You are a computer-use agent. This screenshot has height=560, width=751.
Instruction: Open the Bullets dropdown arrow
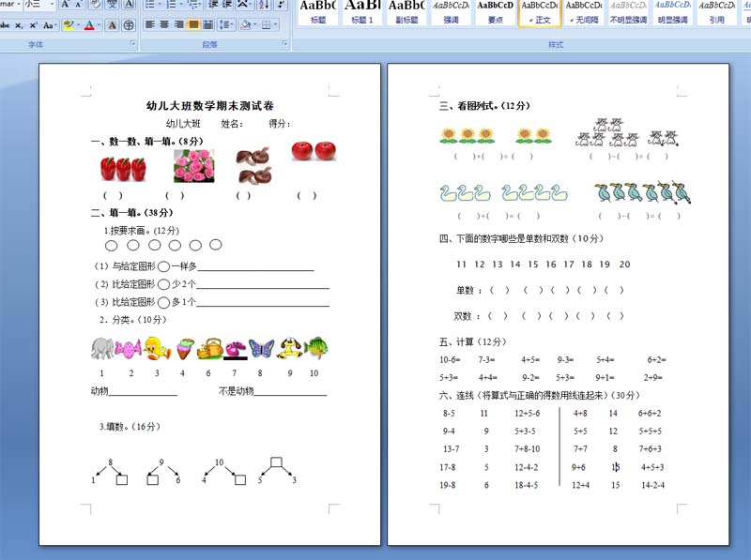tap(159, 5)
